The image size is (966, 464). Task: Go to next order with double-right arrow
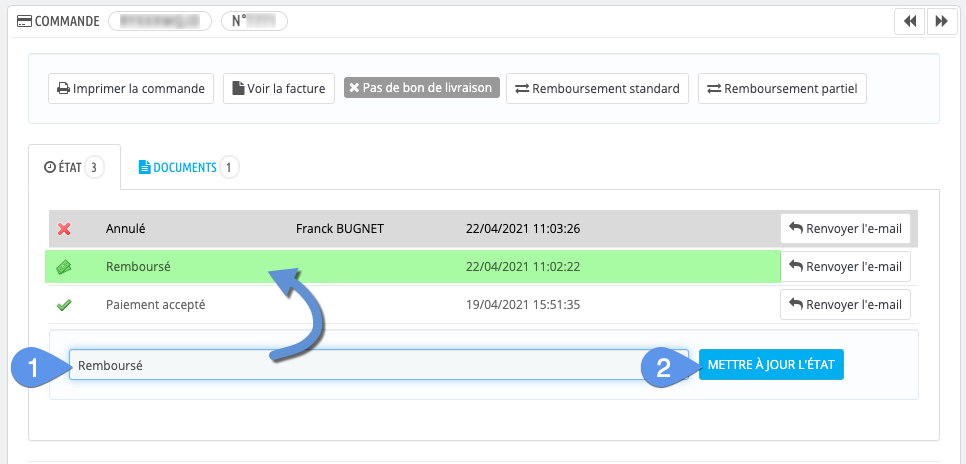click(941, 21)
